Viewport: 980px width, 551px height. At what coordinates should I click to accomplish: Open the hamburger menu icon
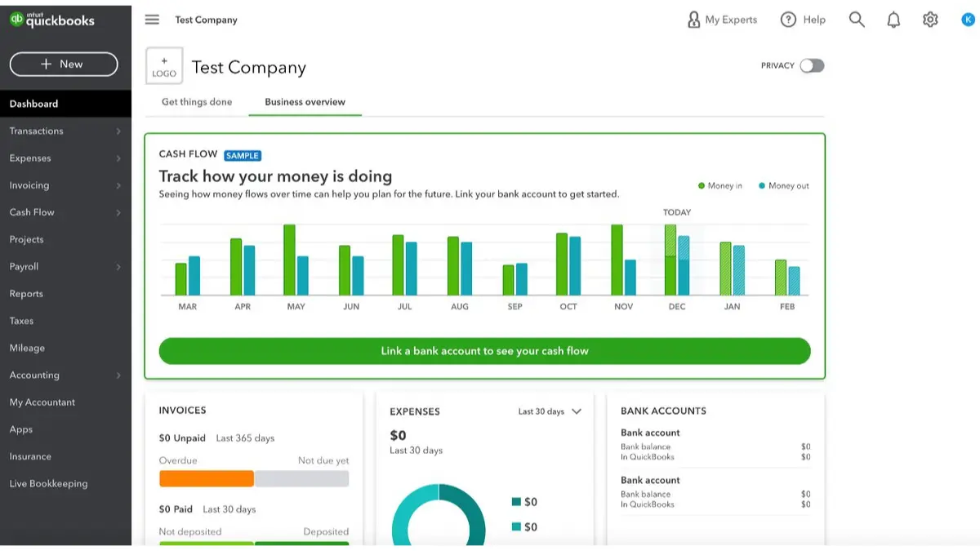pyautogui.click(x=152, y=19)
